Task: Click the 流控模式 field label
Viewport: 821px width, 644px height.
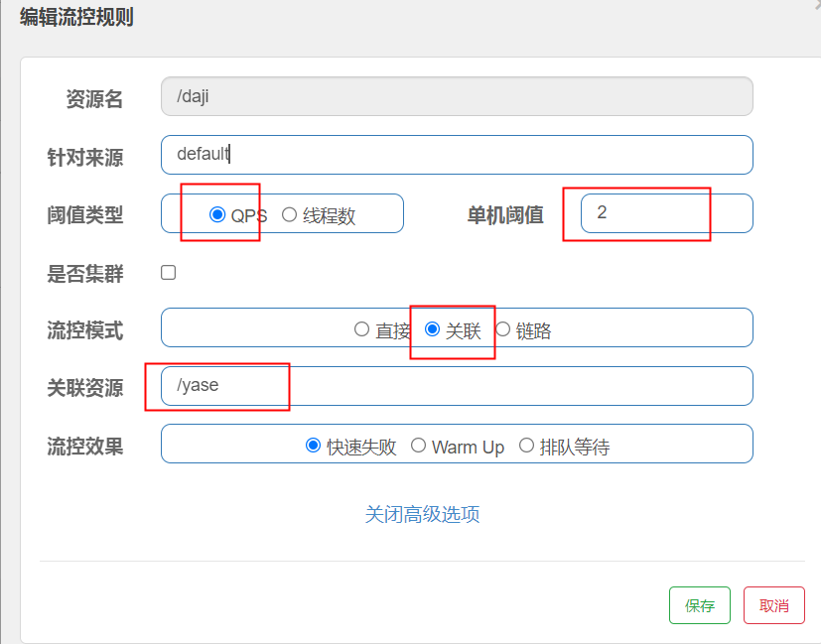Action: click(85, 330)
